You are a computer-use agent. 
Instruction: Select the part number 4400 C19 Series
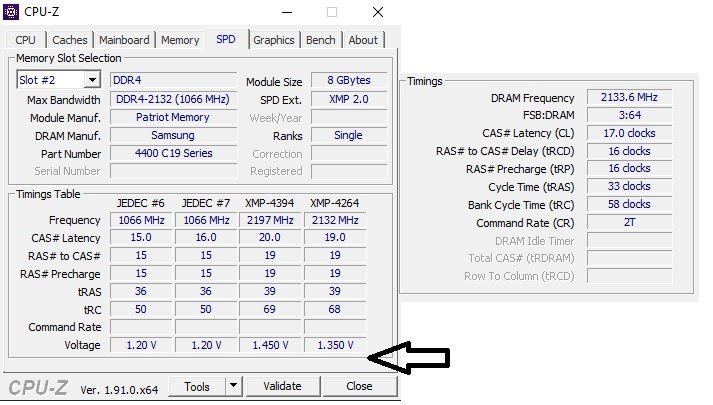[173, 153]
